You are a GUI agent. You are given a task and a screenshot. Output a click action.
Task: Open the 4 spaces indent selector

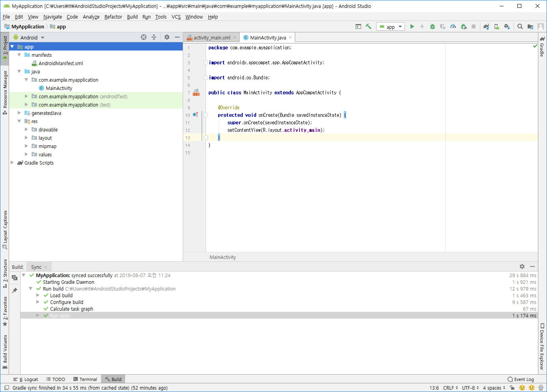tap(494, 388)
